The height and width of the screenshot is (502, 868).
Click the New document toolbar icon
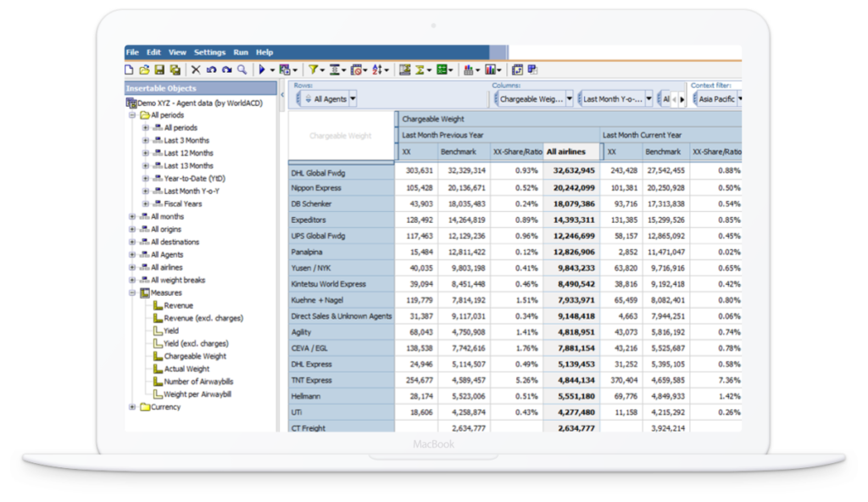click(131, 70)
